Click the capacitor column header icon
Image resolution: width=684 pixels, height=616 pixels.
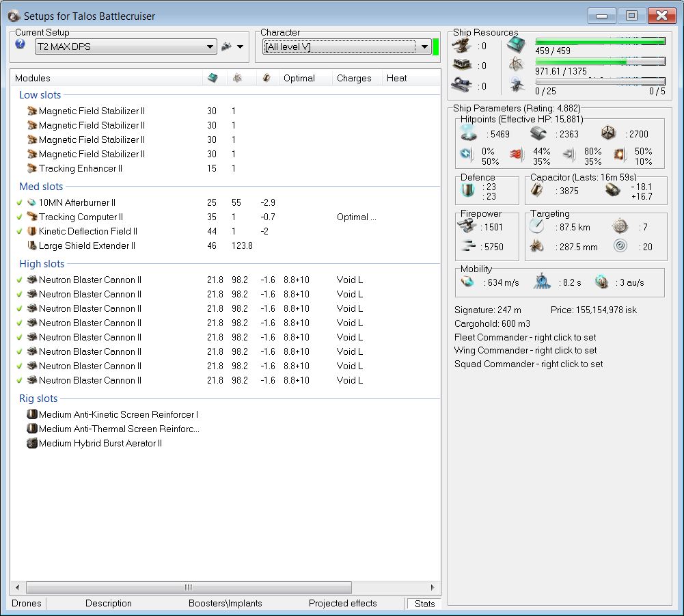tap(266, 78)
